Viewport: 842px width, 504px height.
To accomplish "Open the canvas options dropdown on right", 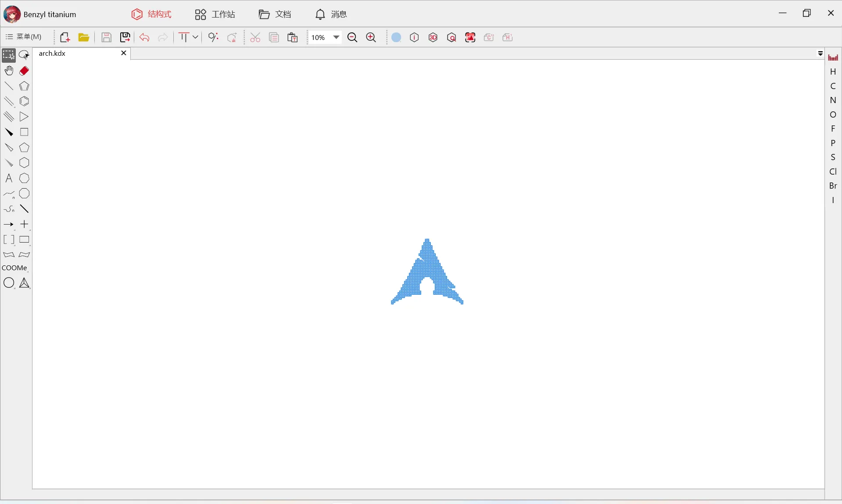I will tap(821, 54).
